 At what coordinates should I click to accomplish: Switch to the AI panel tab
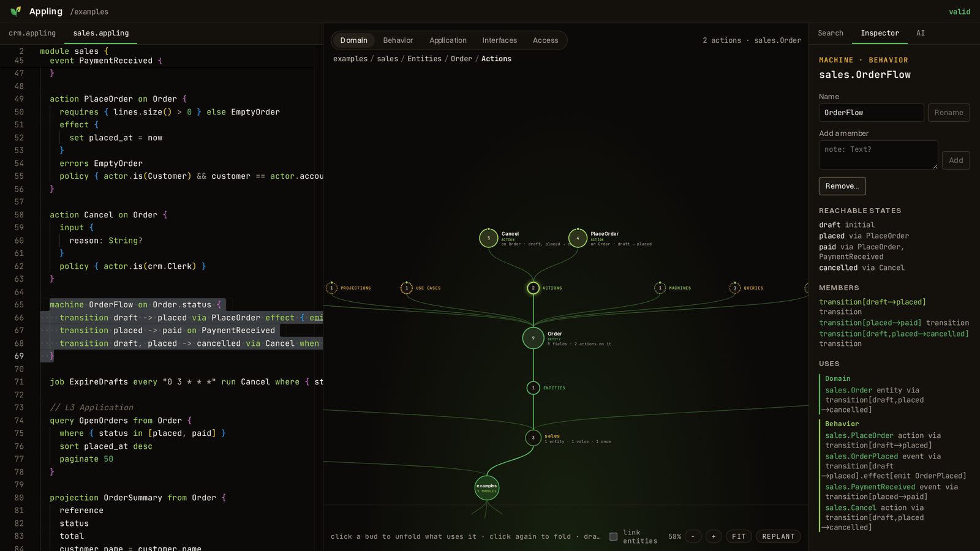[921, 33]
